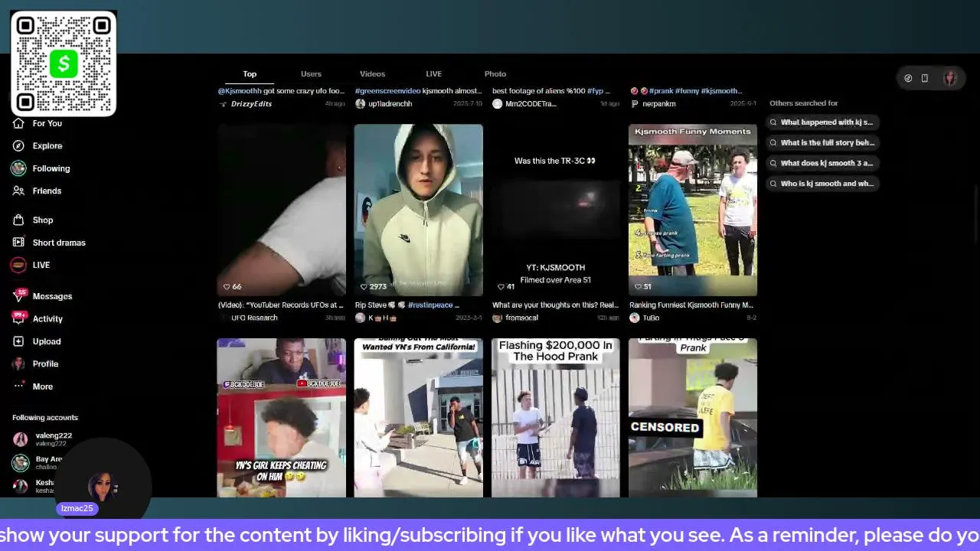980x551 pixels.
Task: Click the heart icon showing 2973 likes
Action: pos(364,287)
